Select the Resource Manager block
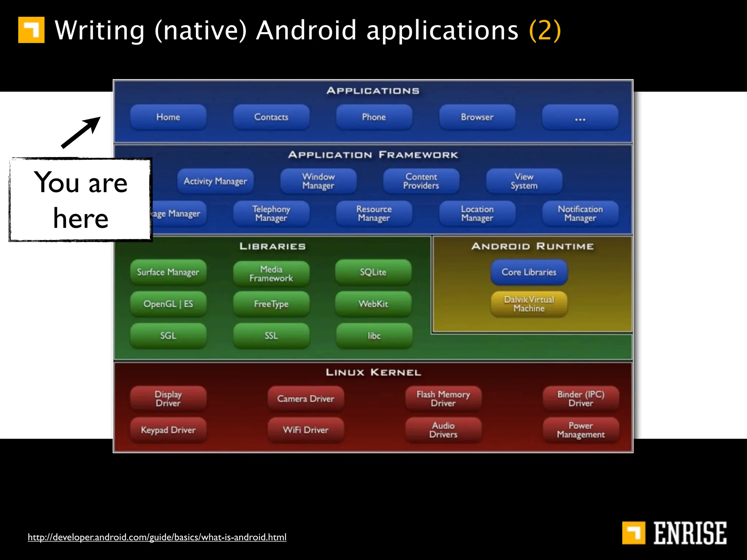This screenshot has width=747, height=560. point(374,214)
